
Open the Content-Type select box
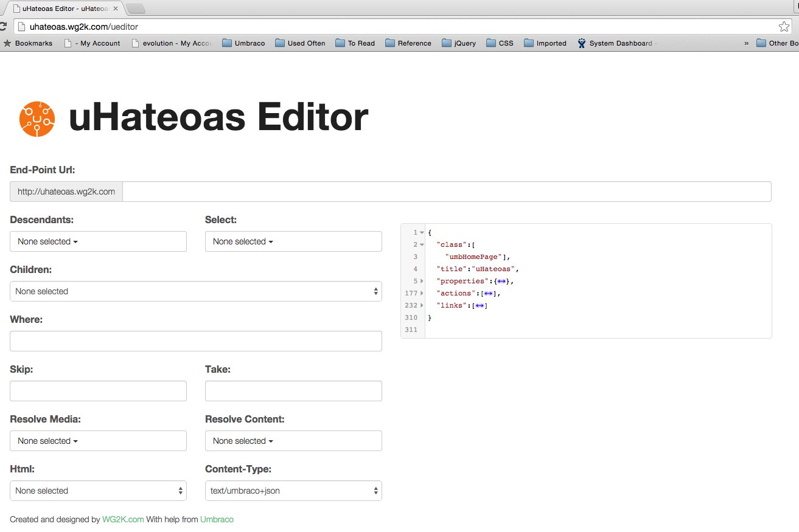click(293, 491)
